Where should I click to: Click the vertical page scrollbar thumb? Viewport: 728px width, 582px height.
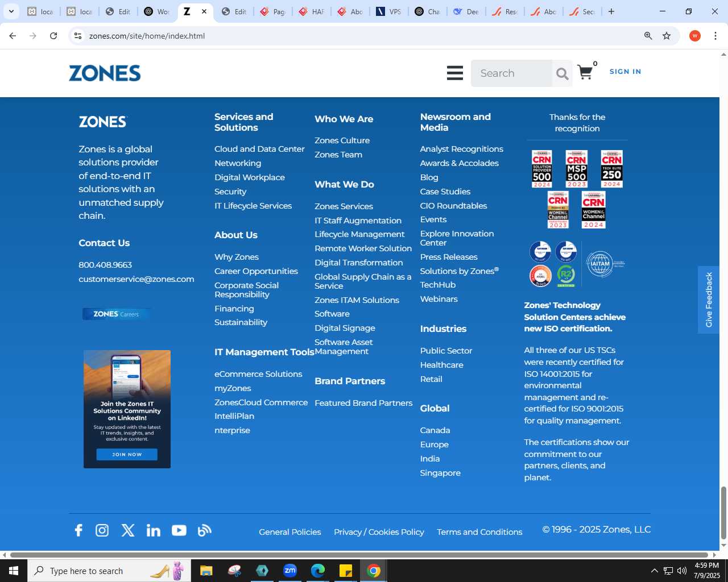click(x=723, y=513)
